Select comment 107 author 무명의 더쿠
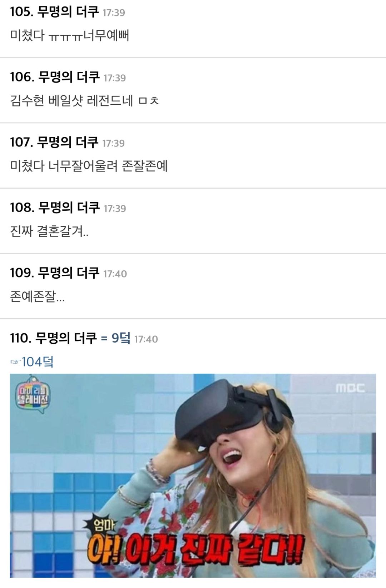Viewport: 386px width, 588px height. click(x=68, y=142)
